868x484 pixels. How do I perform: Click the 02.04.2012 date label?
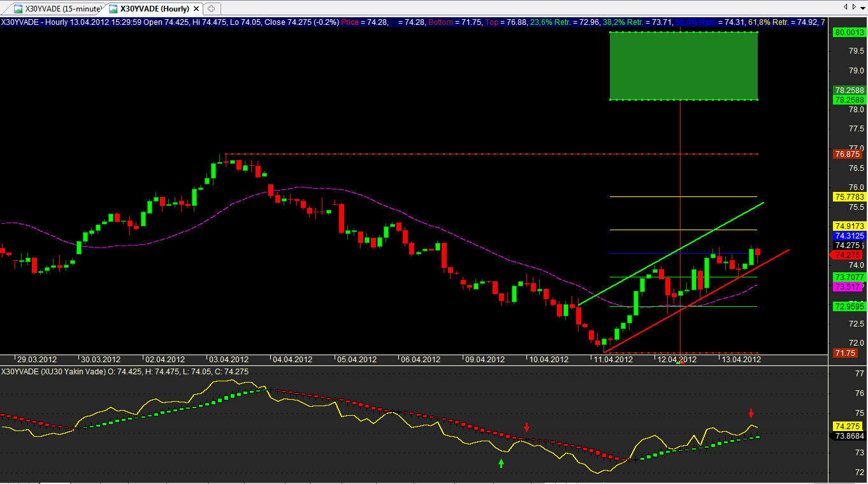164,360
